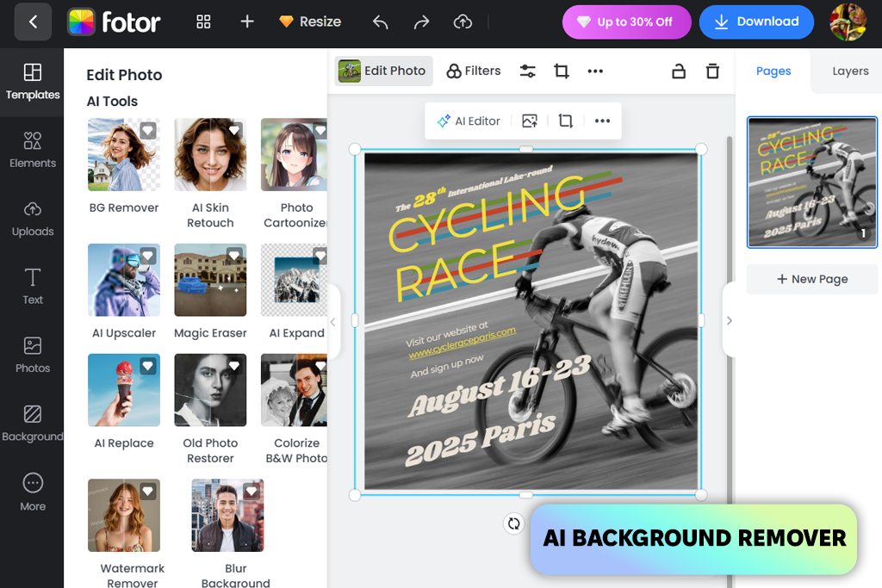Collapse the right panel with arrow
Screen dimensions: 882x588
click(x=729, y=320)
